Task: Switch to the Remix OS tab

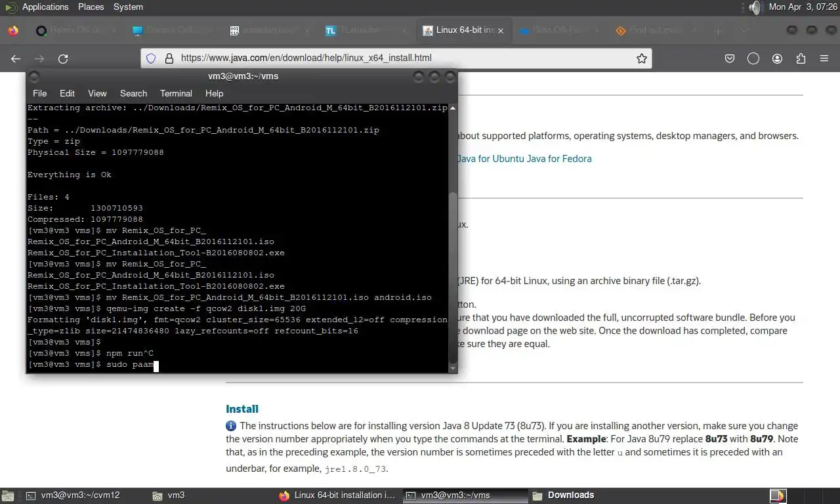Action: [76, 30]
